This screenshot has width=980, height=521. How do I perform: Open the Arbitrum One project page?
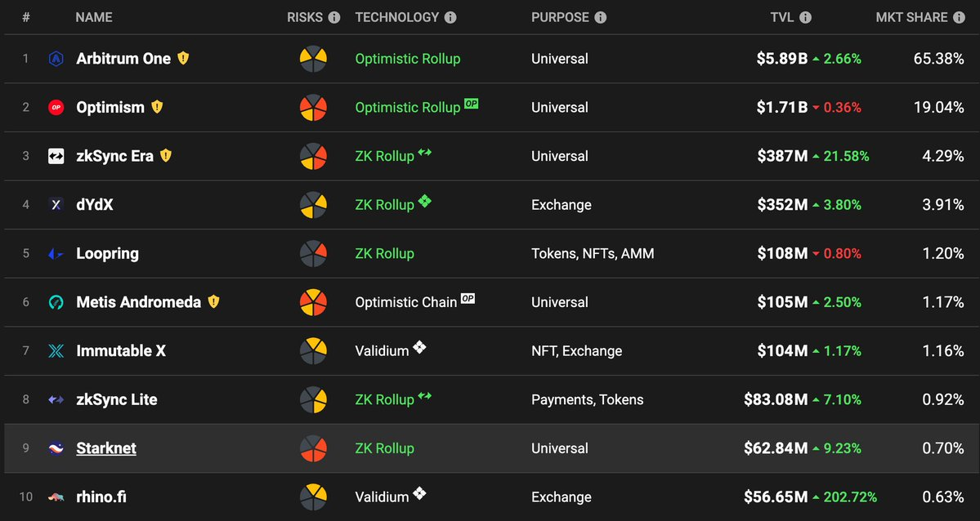[x=123, y=59]
